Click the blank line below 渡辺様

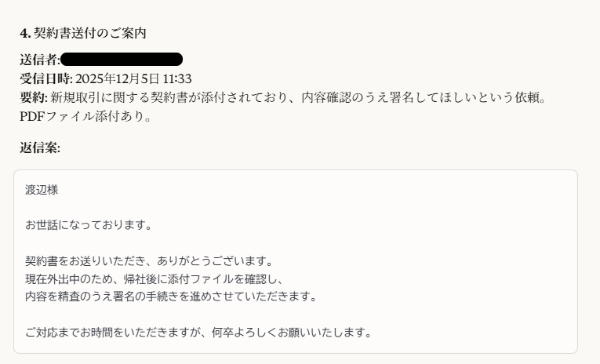tap(296, 207)
